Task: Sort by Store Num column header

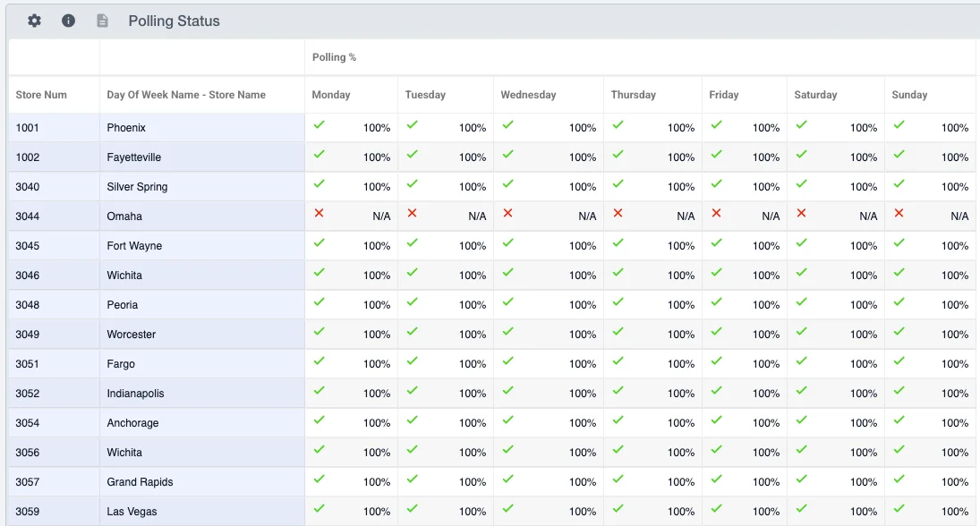Action: point(41,94)
